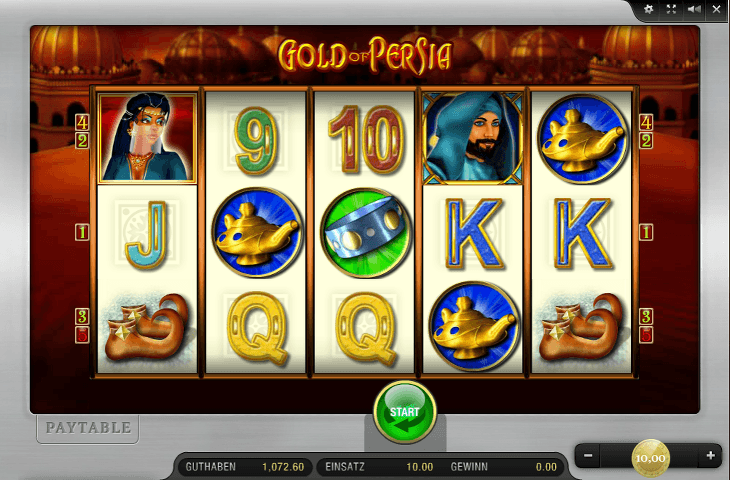This screenshot has width=730, height=480.
Task: Select payline 5 marker on right side
Action: pyautogui.click(x=646, y=335)
